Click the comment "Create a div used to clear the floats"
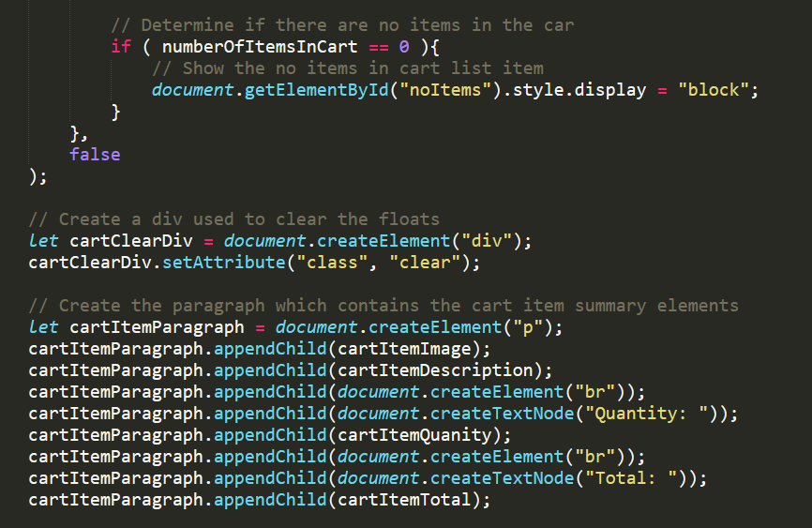This screenshot has height=528, width=812. point(234,219)
